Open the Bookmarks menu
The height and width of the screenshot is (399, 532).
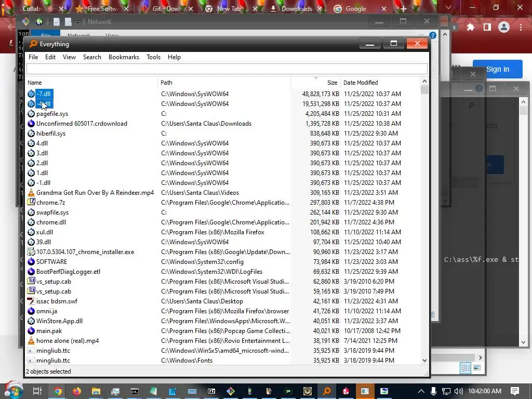pyautogui.click(x=124, y=57)
